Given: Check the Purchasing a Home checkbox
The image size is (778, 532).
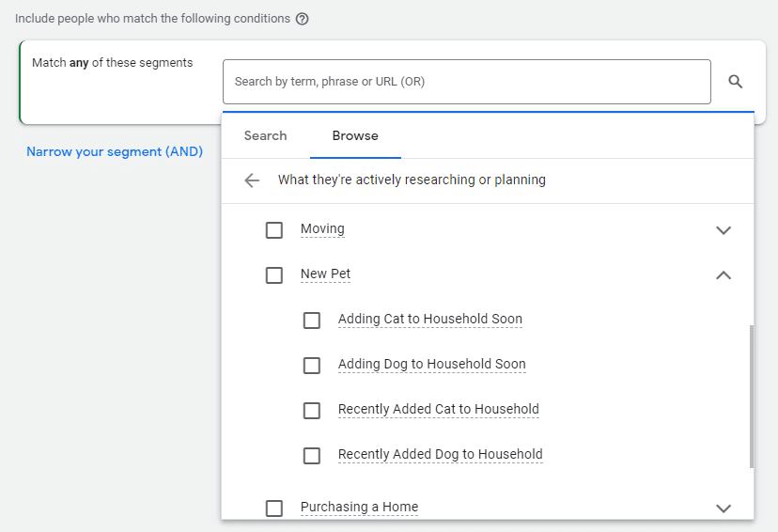Looking at the screenshot, I should click(x=273, y=509).
